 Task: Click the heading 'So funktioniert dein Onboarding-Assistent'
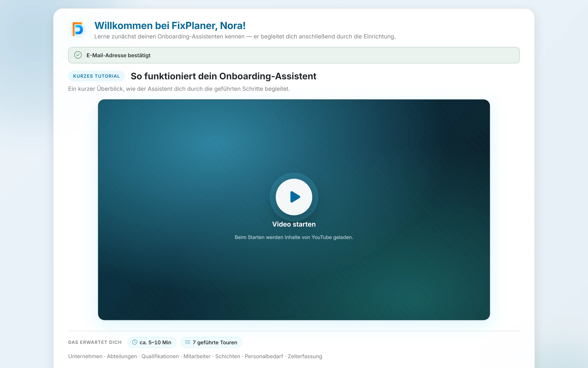point(223,76)
